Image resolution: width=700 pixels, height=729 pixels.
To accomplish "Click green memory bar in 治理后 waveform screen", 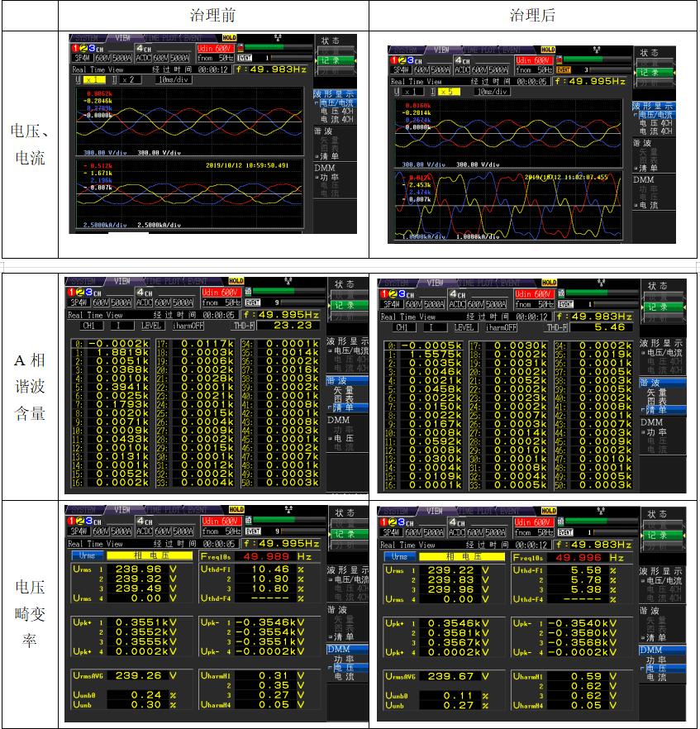I will (x=583, y=59).
